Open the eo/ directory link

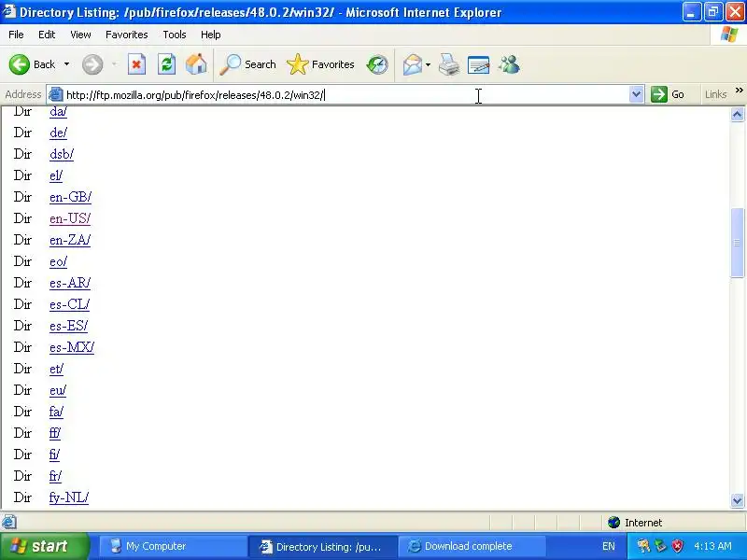58,261
